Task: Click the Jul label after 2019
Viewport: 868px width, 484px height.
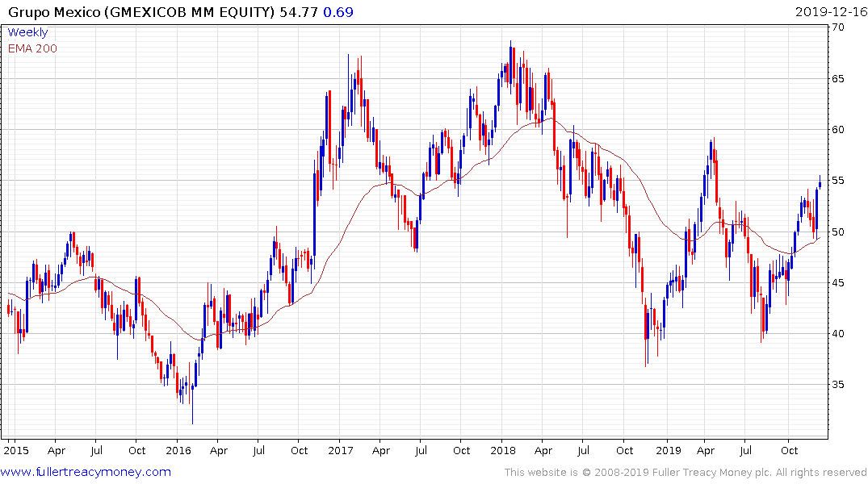Action: 745,450
